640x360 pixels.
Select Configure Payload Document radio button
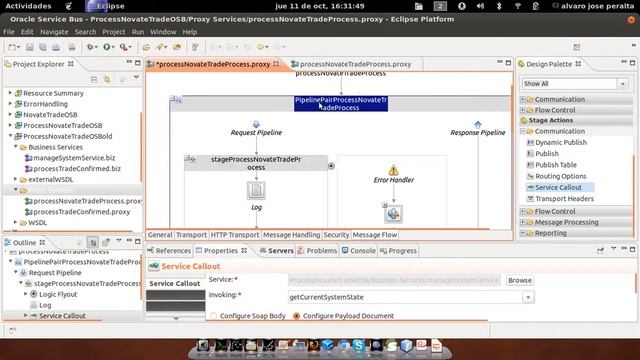click(x=296, y=316)
